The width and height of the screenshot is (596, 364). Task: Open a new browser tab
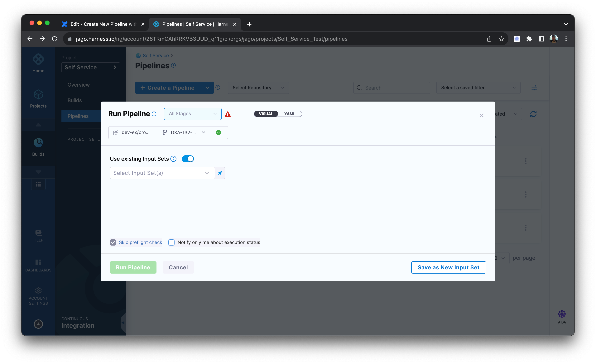pyautogui.click(x=249, y=24)
